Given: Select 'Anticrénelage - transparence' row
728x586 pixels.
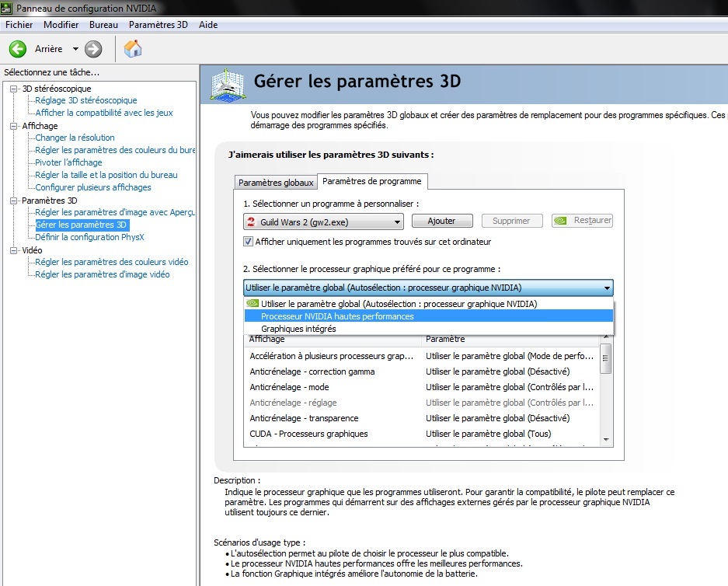Looking at the screenshot, I should pos(422,418).
